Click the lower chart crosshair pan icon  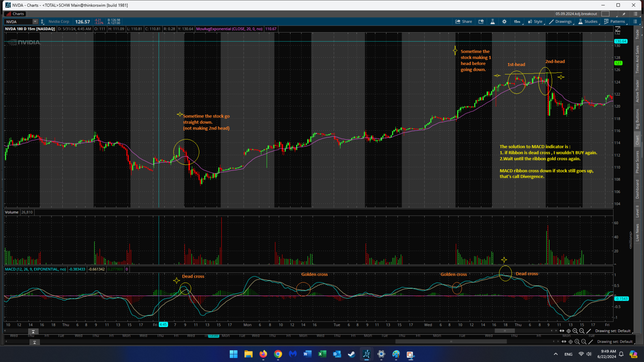(571, 342)
